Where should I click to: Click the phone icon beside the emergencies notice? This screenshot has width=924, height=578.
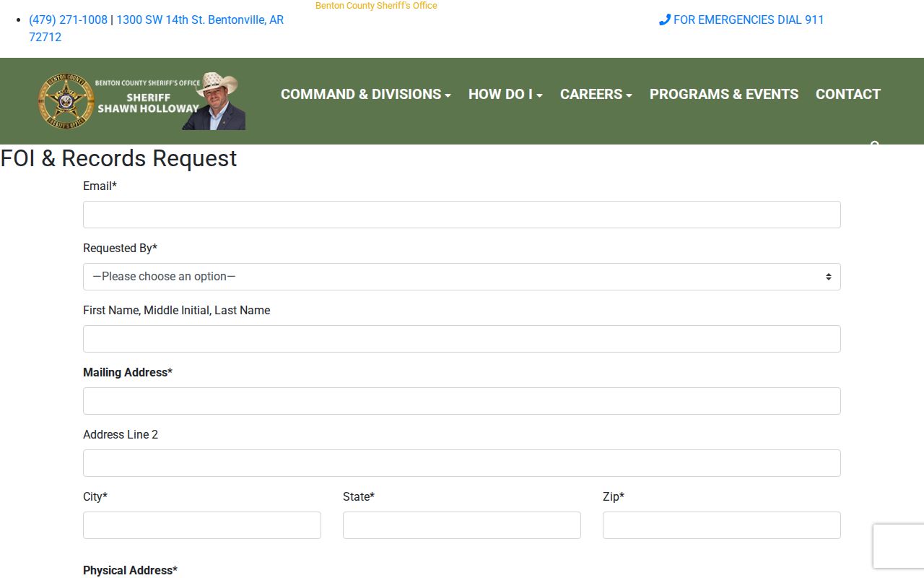665,20
